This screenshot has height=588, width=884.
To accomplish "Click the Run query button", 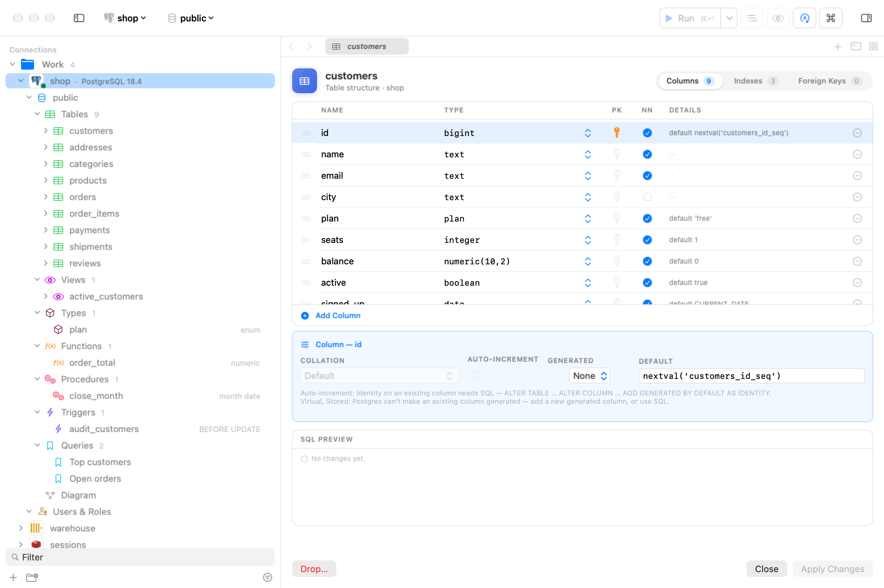I will tap(690, 18).
